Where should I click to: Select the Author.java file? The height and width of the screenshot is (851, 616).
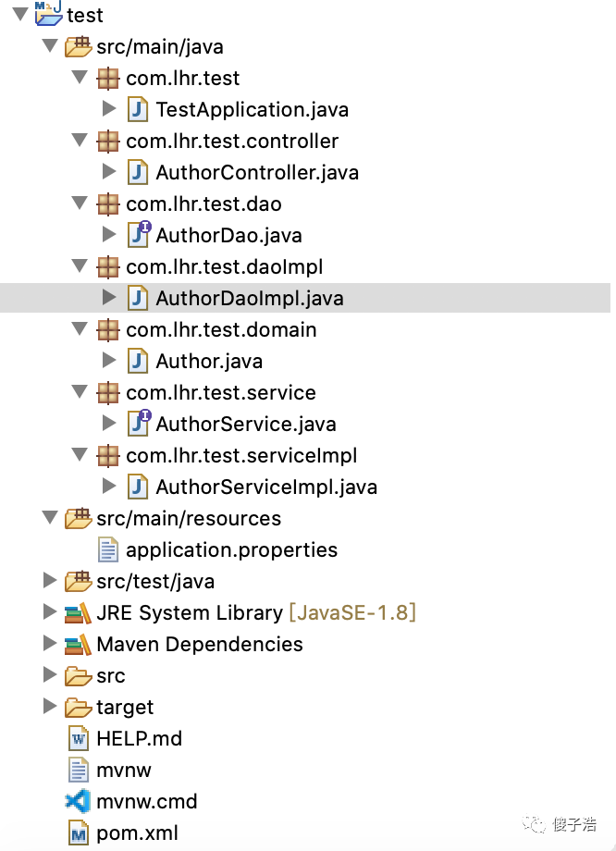click(x=209, y=361)
